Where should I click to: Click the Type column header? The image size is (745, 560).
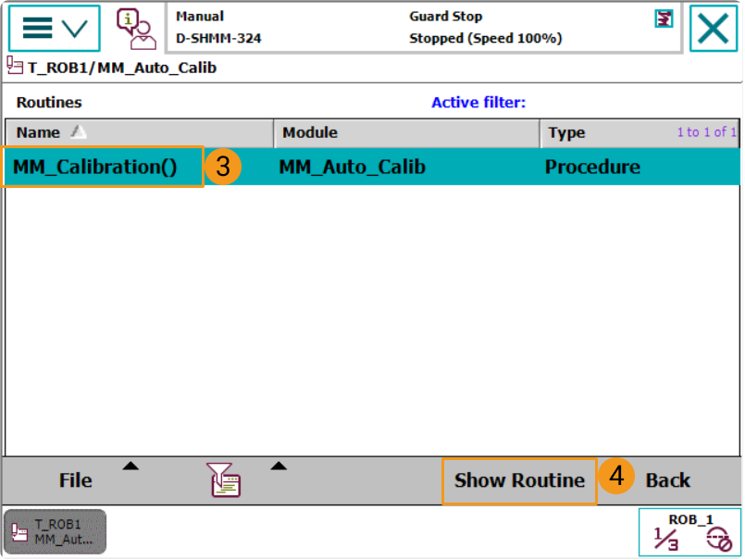point(639,132)
